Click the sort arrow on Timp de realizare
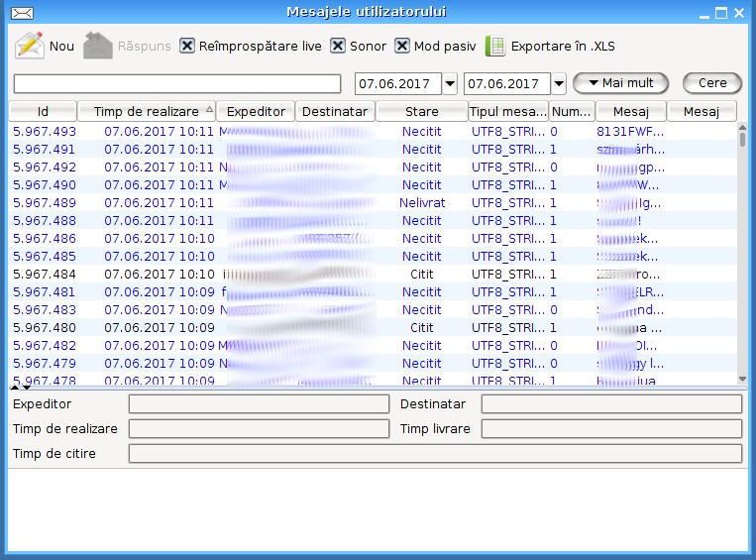The height and width of the screenshot is (560, 756). coord(208,112)
